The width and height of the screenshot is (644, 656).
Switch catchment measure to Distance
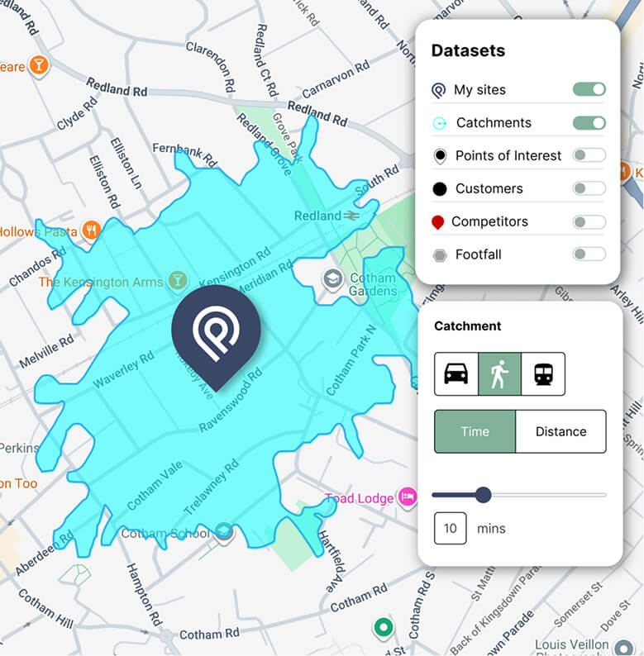(561, 431)
